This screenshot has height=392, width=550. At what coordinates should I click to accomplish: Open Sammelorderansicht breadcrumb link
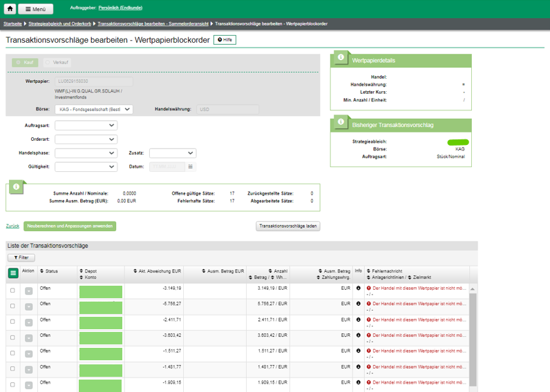[153, 24]
